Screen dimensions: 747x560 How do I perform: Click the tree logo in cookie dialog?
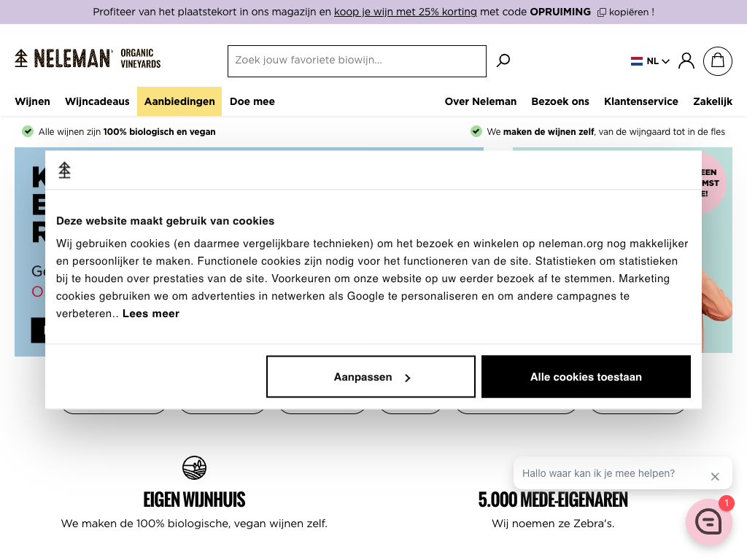coord(65,170)
